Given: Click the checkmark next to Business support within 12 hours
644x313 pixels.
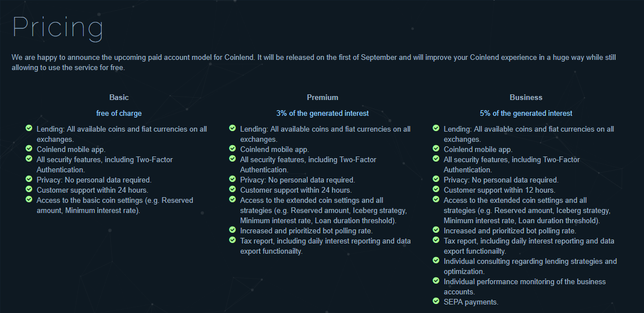Looking at the screenshot, I should click(x=436, y=189).
